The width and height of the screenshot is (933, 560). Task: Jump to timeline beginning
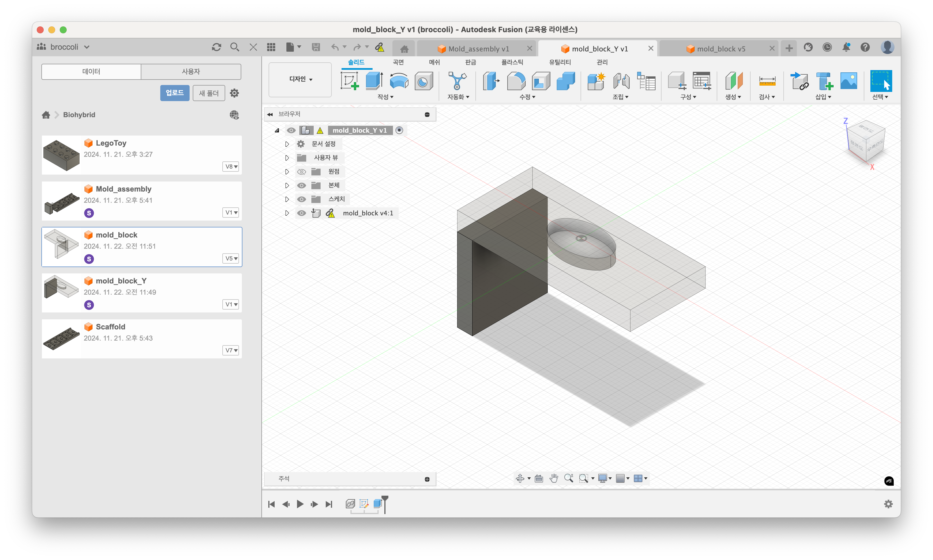[x=271, y=504]
